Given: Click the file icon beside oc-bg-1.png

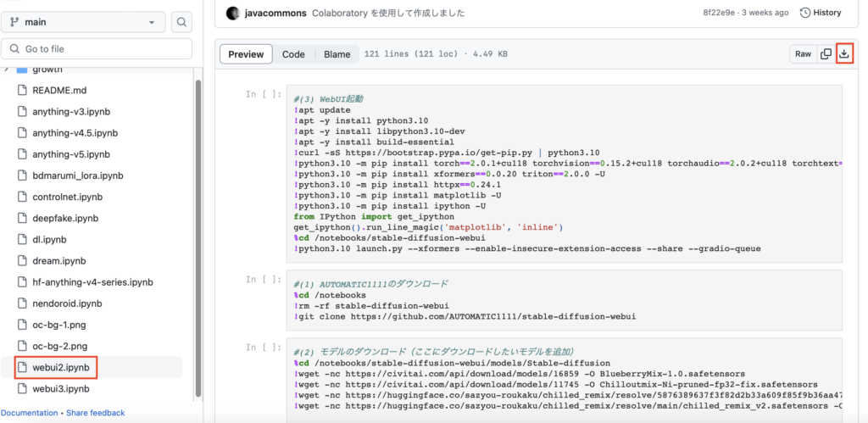Looking at the screenshot, I should (x=23, y=325).
